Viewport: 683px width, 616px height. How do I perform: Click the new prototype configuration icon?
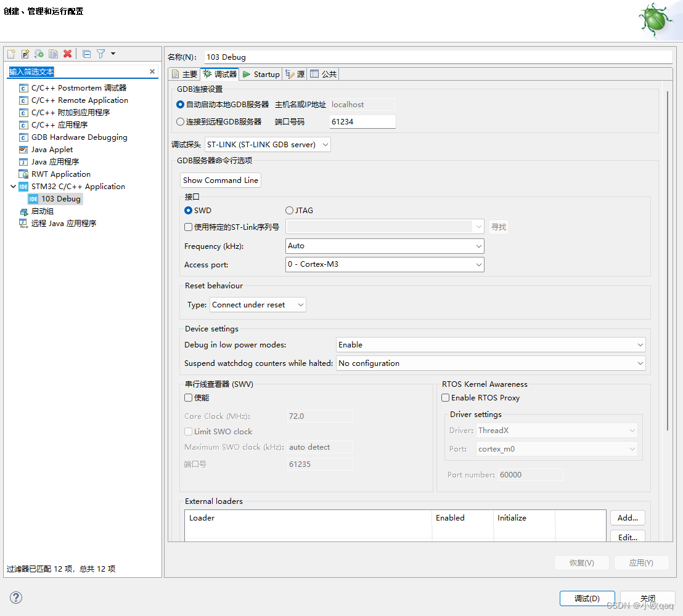(25, 54)
